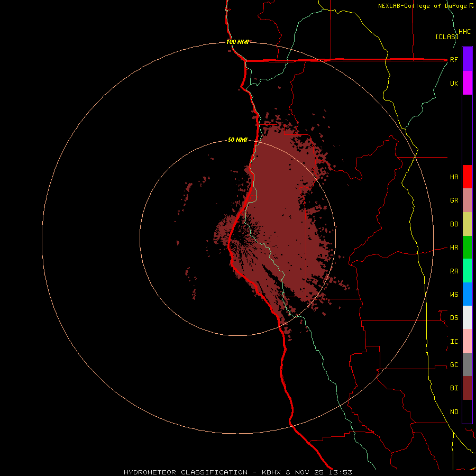
Task: Select the IC light pink legend swatch
Action: click(467, 341)
